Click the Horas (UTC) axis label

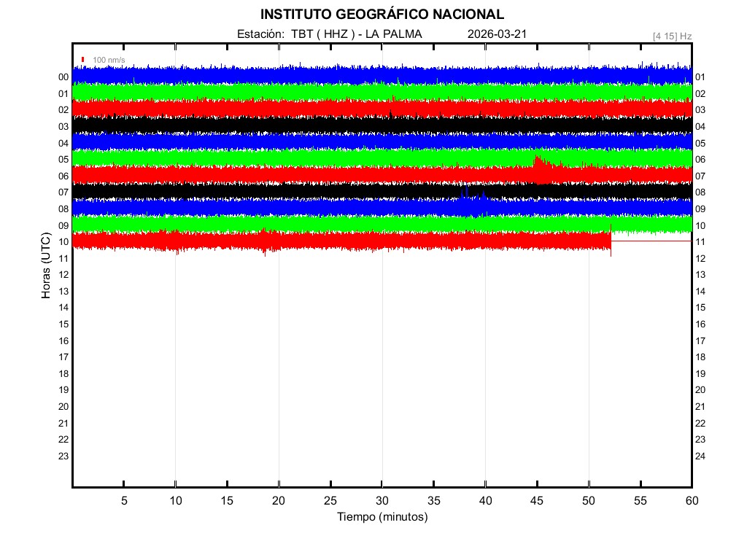[46, 266]
